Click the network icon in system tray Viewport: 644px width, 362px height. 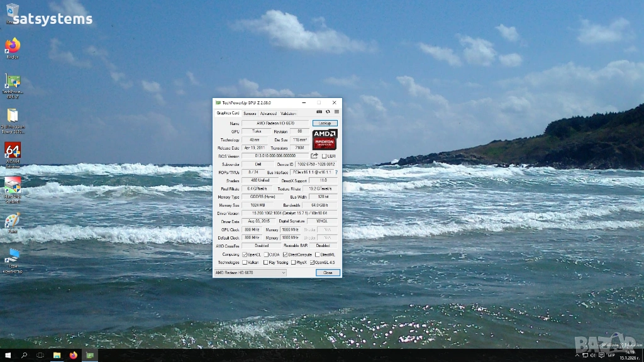click(586, 356)
